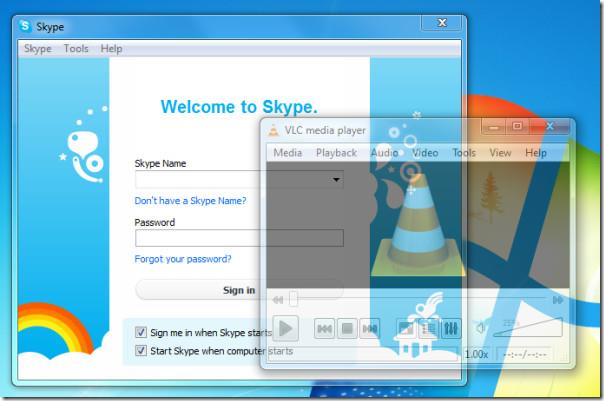Follow the 'Forgot your password?' link
This screenshot has width=604, height=401.
pos(183,259)
